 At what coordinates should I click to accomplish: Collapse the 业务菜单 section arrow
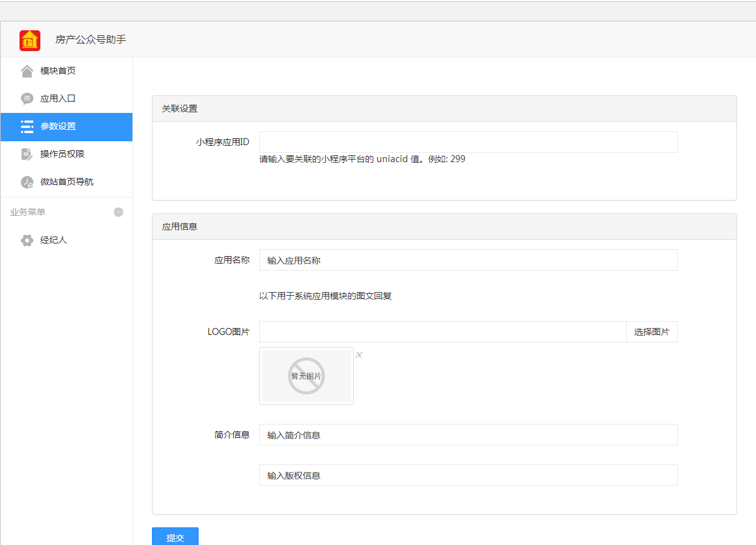pyautogui.click(x=118, y=212)
